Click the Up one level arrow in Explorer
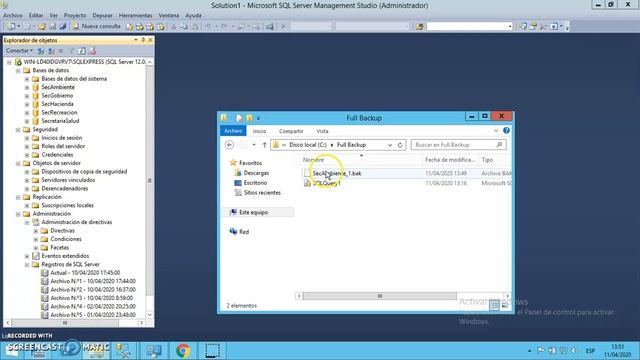This screenshot has height=360, width=640. pyautogui.click(x=264, y=145)
